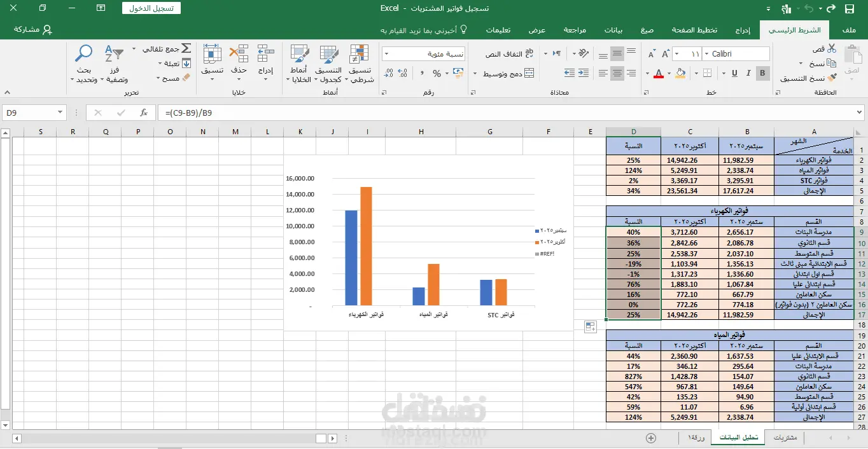Open Sort and Filter (فرز وتصفية)

click(115, 64)
